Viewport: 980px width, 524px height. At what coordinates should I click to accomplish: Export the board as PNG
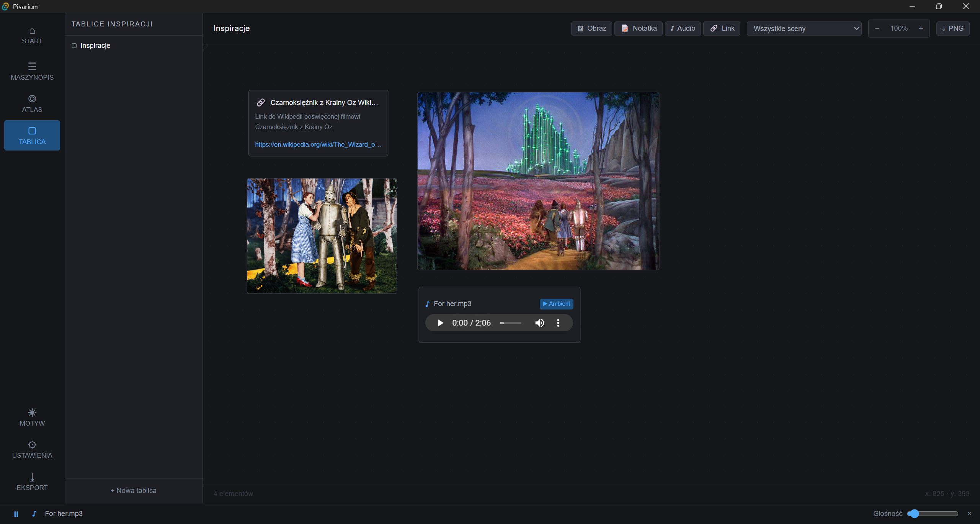coord(953,28)
